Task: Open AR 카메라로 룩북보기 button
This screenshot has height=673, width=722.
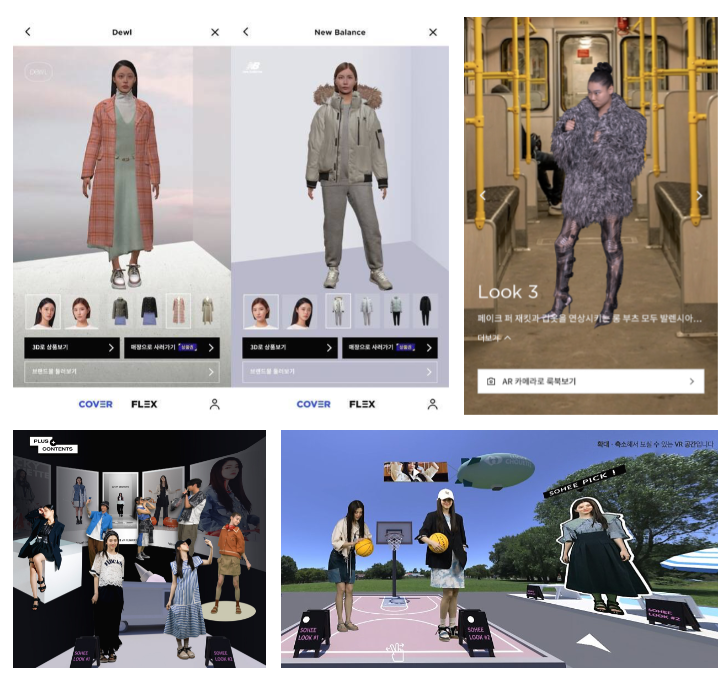Action: pos(591,381)
